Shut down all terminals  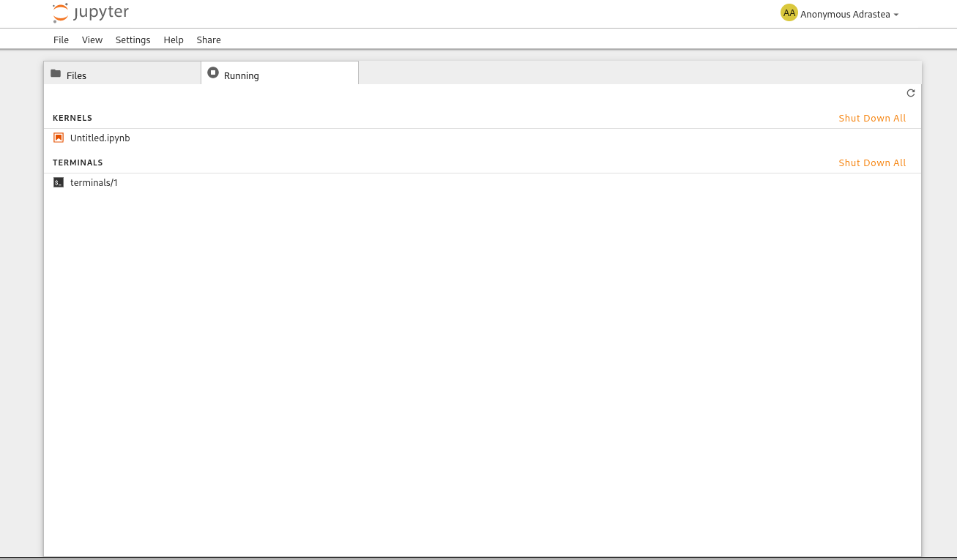pyautogui.click(x=872, y=163)
